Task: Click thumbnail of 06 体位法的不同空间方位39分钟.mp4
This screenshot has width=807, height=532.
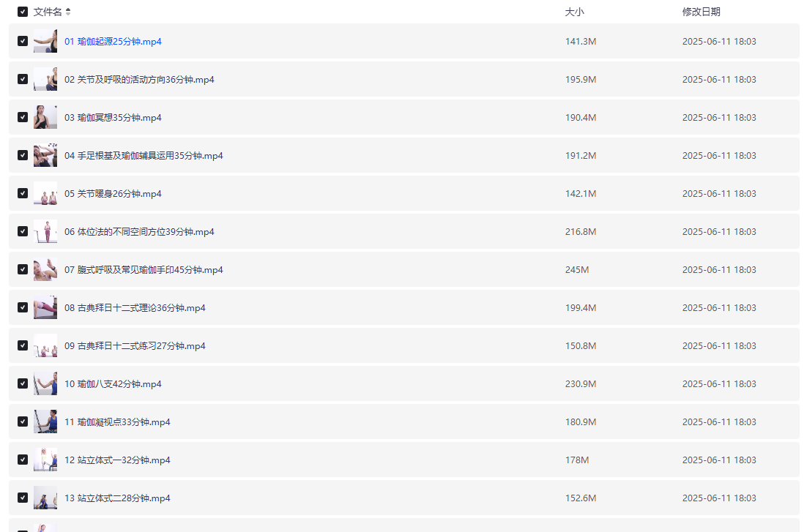Action: coord(45,231)
